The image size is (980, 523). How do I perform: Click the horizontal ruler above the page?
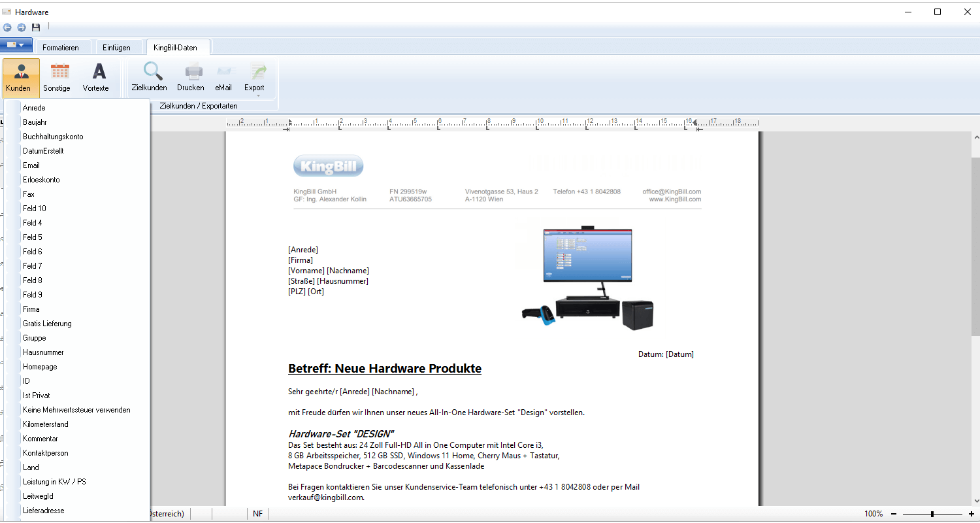point(492,122)
